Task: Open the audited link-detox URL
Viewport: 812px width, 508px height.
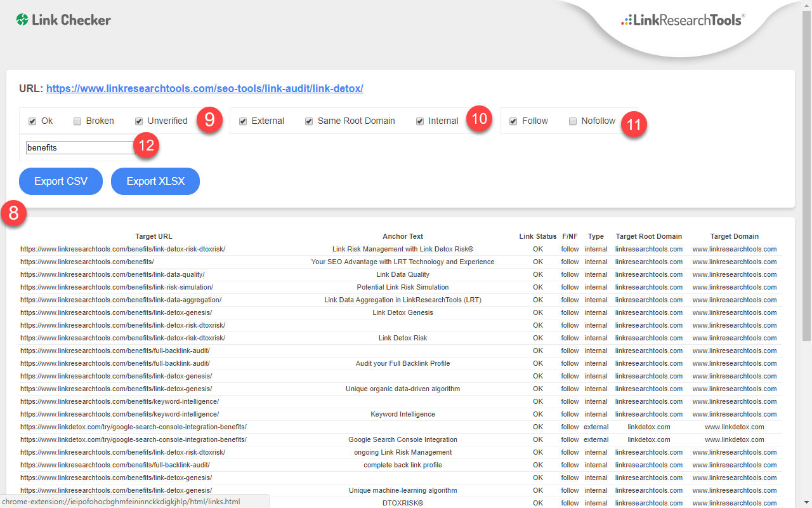Action: click(204, 88)
